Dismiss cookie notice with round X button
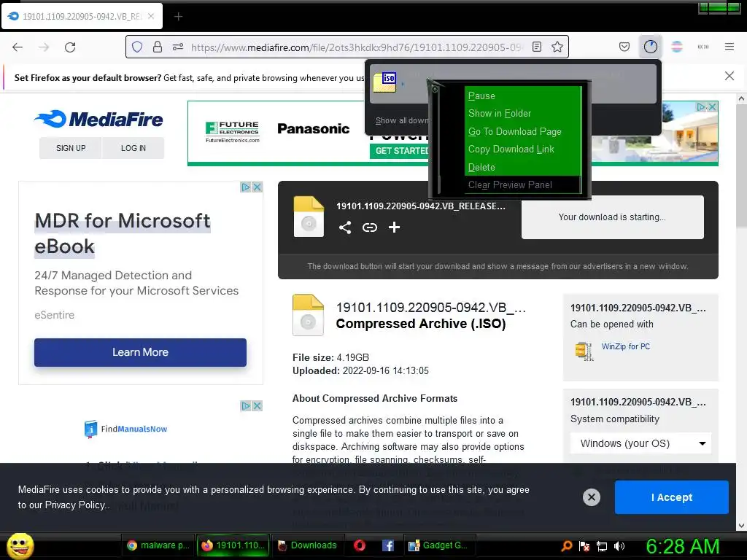Viewport: 747px width, 560px height. point(591,497)
